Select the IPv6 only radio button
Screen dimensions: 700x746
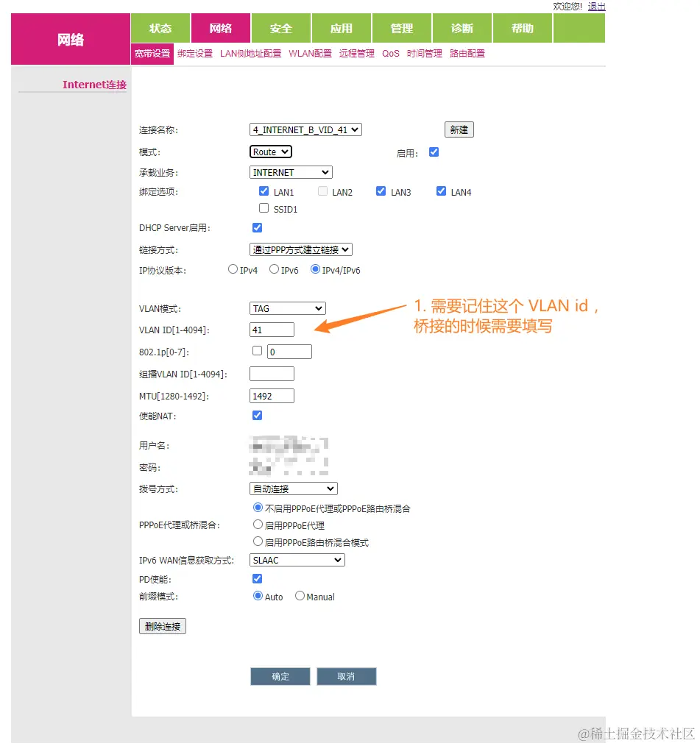tap(274, 269)
